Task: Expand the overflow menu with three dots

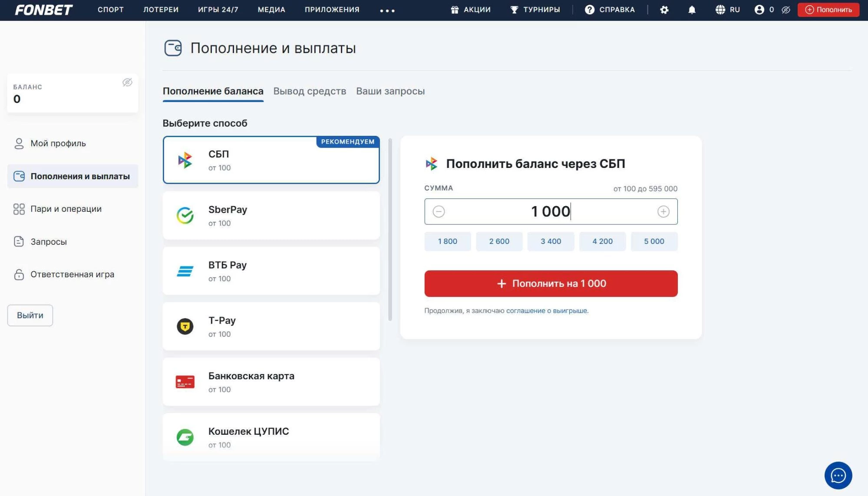Action: tap(386, 10)
